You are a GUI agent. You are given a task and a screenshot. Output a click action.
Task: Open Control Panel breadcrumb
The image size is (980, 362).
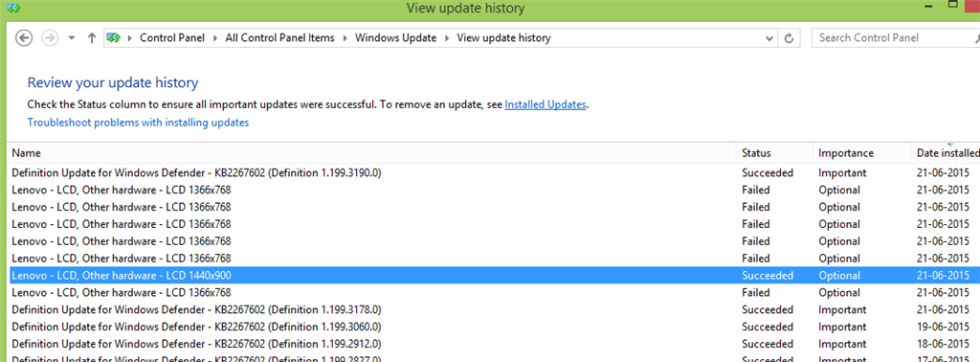172,38
